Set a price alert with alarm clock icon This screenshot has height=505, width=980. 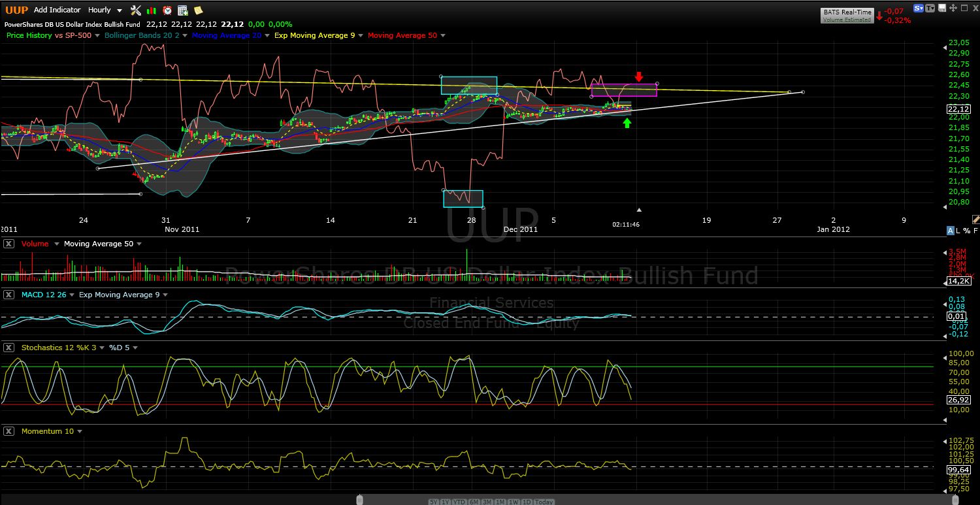pyautogui.click(x=167, y=10)
